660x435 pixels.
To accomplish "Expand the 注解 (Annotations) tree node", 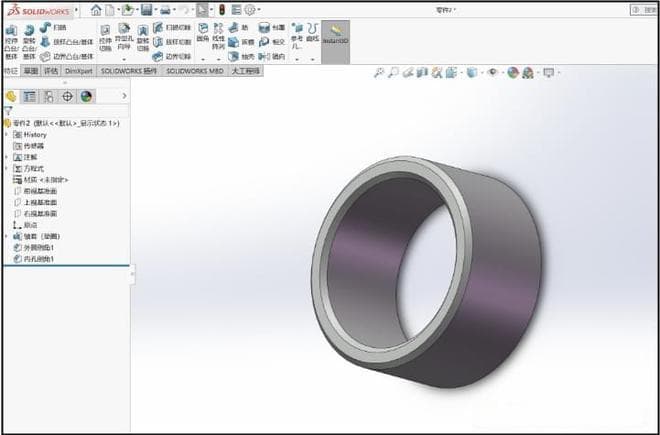I will pos(6,157).
